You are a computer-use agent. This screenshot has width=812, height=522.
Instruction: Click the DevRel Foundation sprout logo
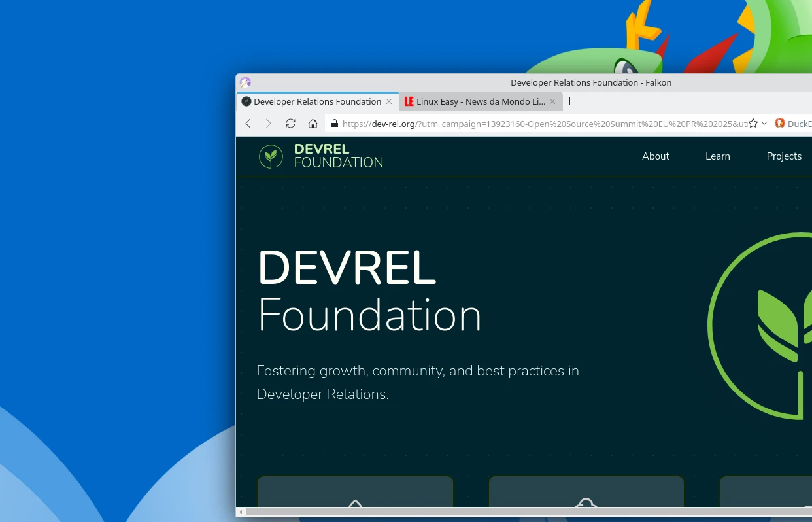[271, 156]
